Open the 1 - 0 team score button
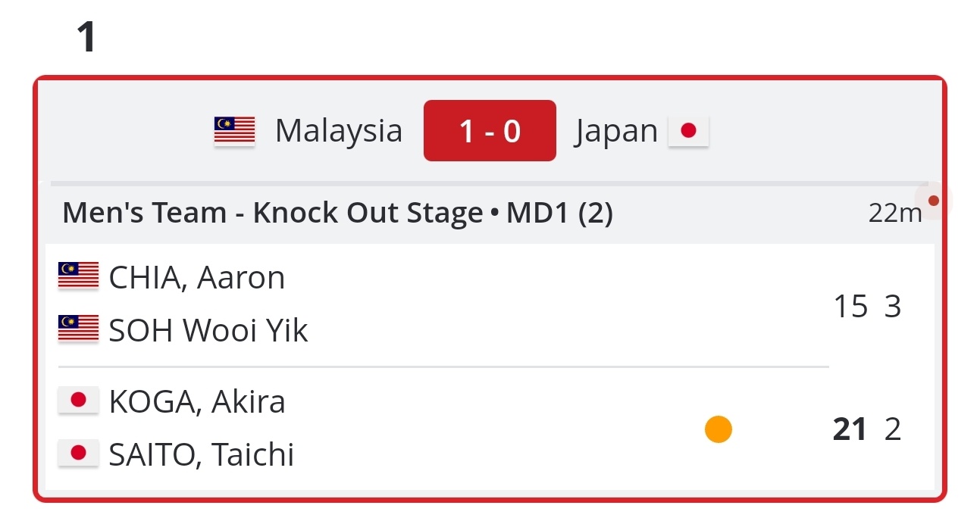The height and width of the screenshot is (524, 980). [x=490, y=131]
